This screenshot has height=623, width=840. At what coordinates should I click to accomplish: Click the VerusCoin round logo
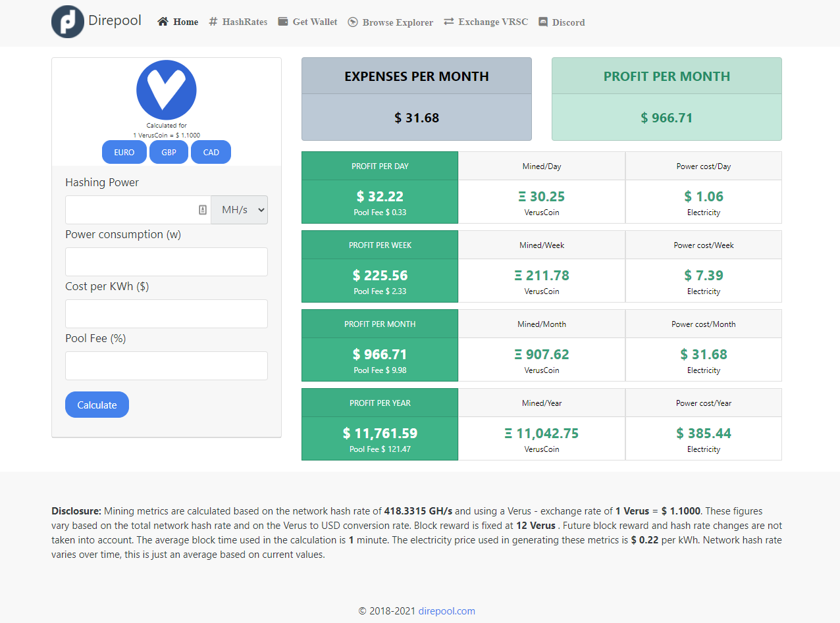point(167,90)
